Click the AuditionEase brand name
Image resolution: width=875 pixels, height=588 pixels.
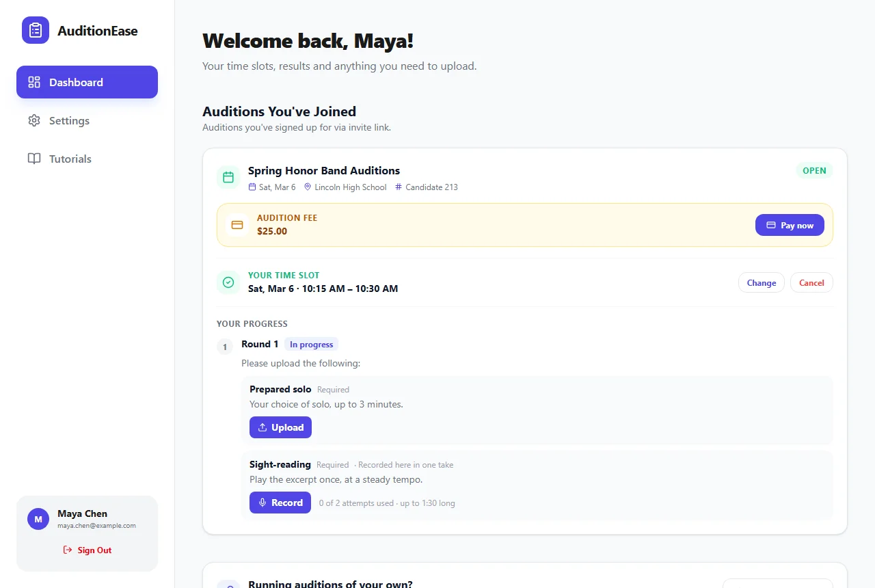[98, 31]
